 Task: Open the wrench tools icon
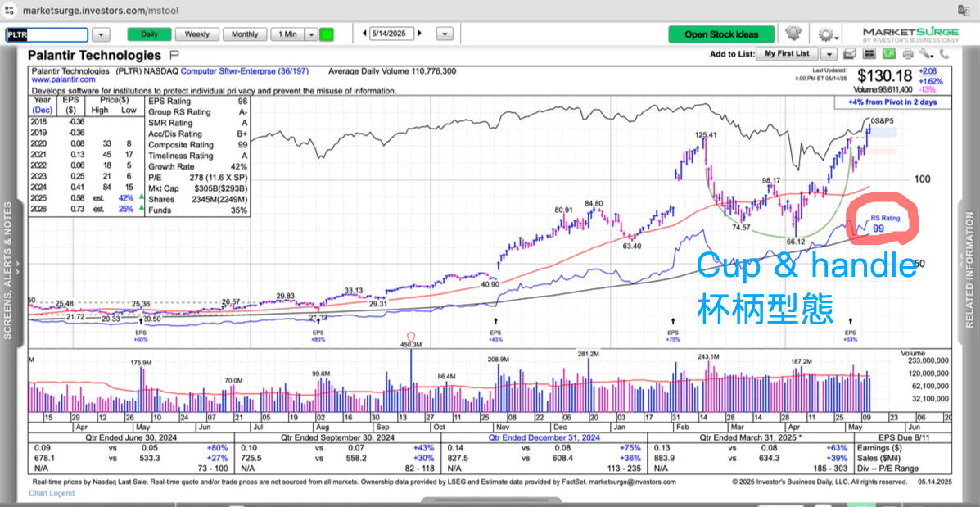pyautogui.click(x=926, y=54)
